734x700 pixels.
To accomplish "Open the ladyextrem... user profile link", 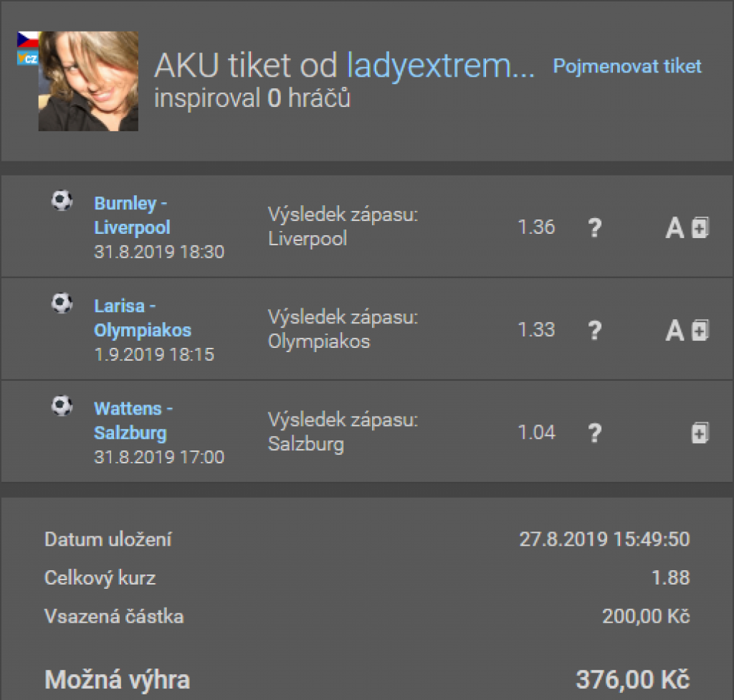I will (x=441, y=67).
